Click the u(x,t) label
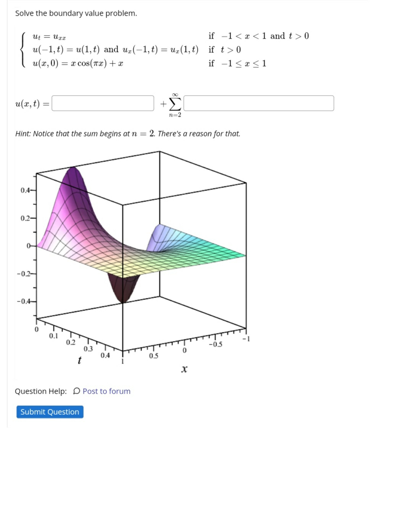The image size is (399, 532). tap(31, 103)
